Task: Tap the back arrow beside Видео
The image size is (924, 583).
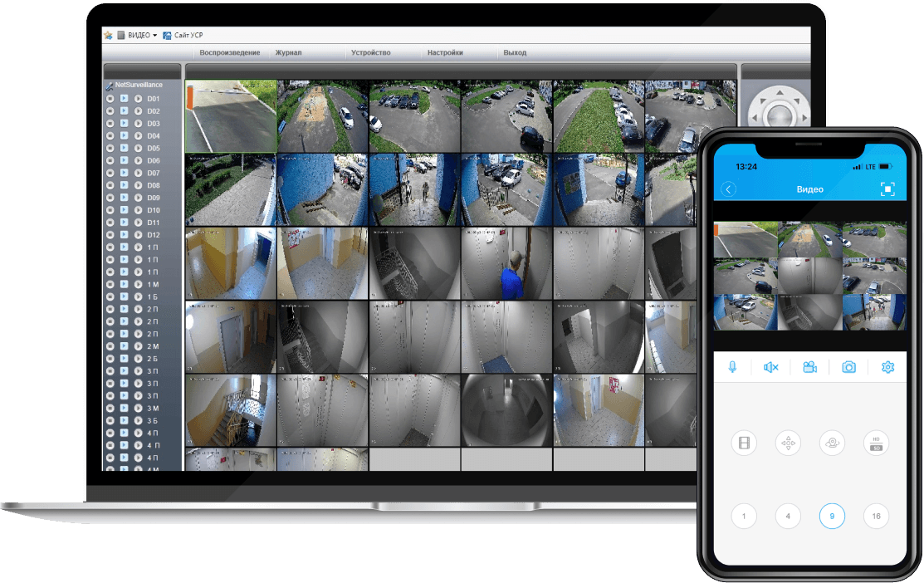Action: pos(729,189)
